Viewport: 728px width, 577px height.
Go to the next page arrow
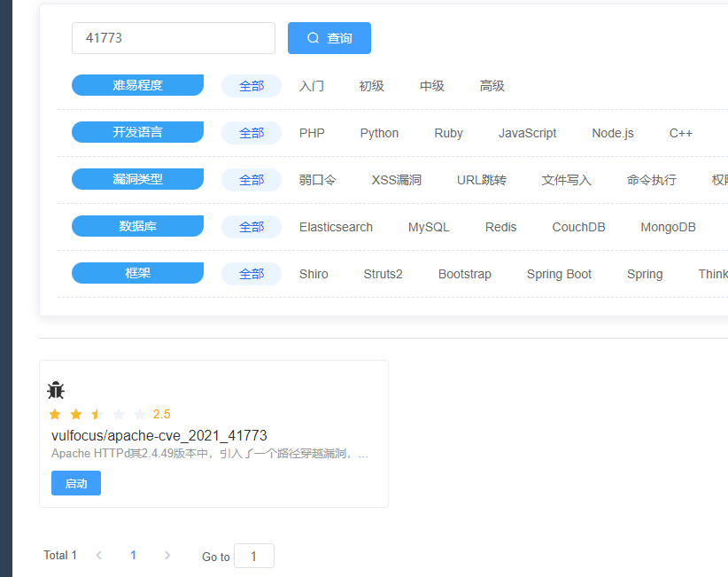click(x=167, y=556)
